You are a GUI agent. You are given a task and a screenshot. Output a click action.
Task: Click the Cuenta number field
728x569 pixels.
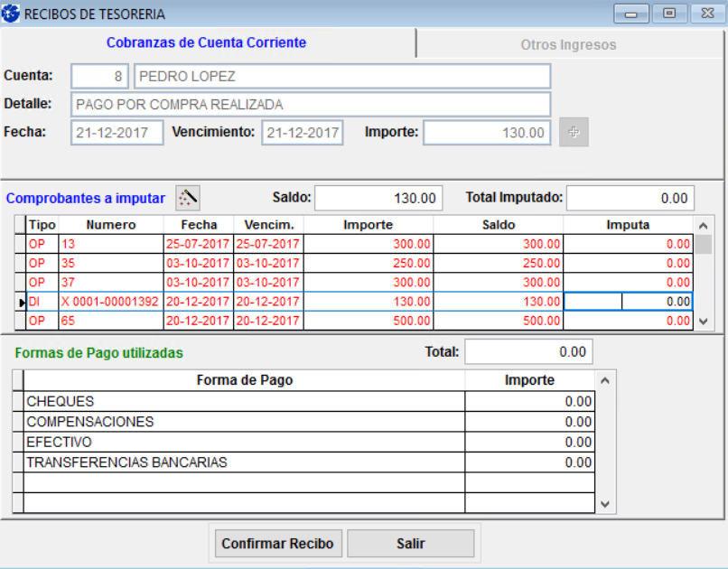coord(99,77)
